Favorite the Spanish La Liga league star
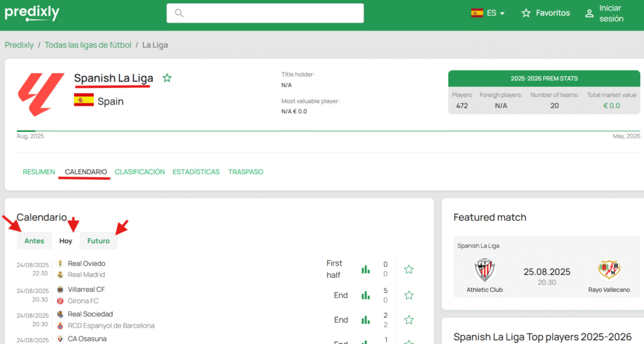This screenshot has width=644, height=344. 167,78
